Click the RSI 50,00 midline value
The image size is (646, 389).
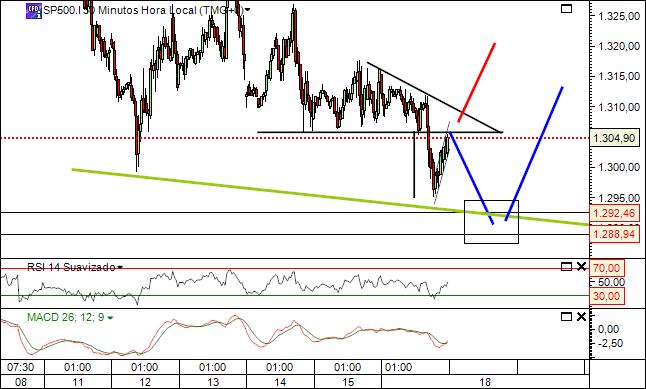coord(611,282)
